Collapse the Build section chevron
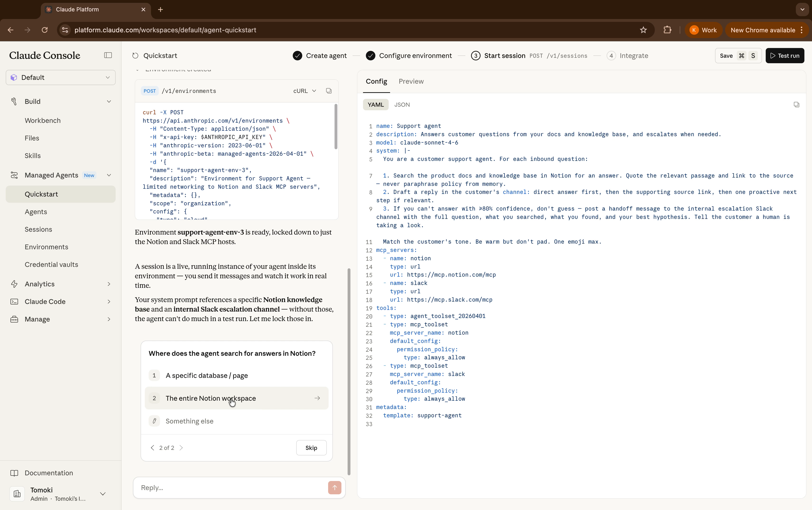The height and width of the screenshot is (510, 812). (x=109, y=101)
